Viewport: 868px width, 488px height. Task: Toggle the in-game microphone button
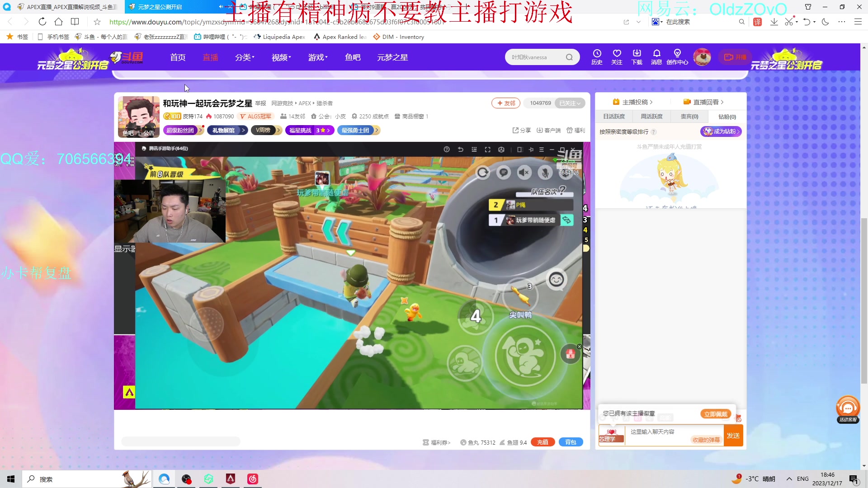(545, 172)
